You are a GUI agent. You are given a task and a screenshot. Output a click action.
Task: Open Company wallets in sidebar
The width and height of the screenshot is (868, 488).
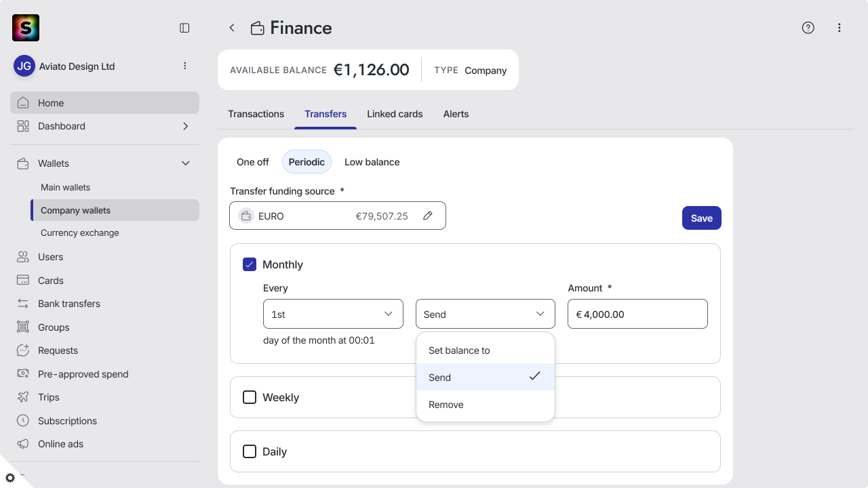(115, 210)
